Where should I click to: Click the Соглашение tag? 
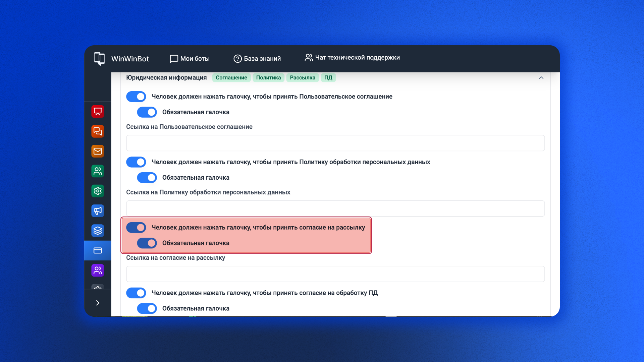pyautogui.click(x=231, y=78)
